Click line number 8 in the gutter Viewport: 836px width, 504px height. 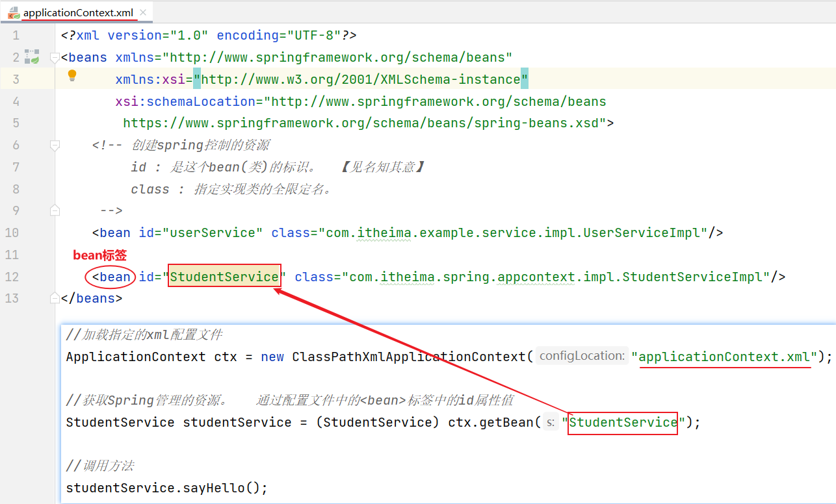point(16,189)
